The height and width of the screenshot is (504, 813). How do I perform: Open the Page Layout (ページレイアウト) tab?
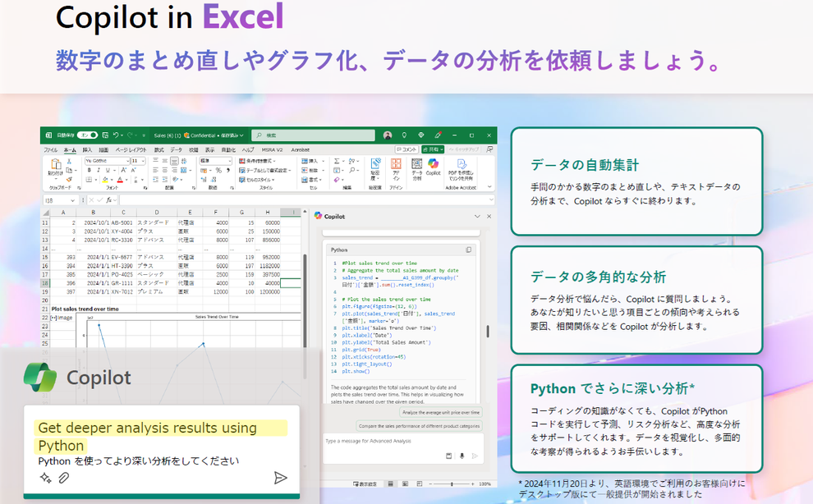(131, 150)
